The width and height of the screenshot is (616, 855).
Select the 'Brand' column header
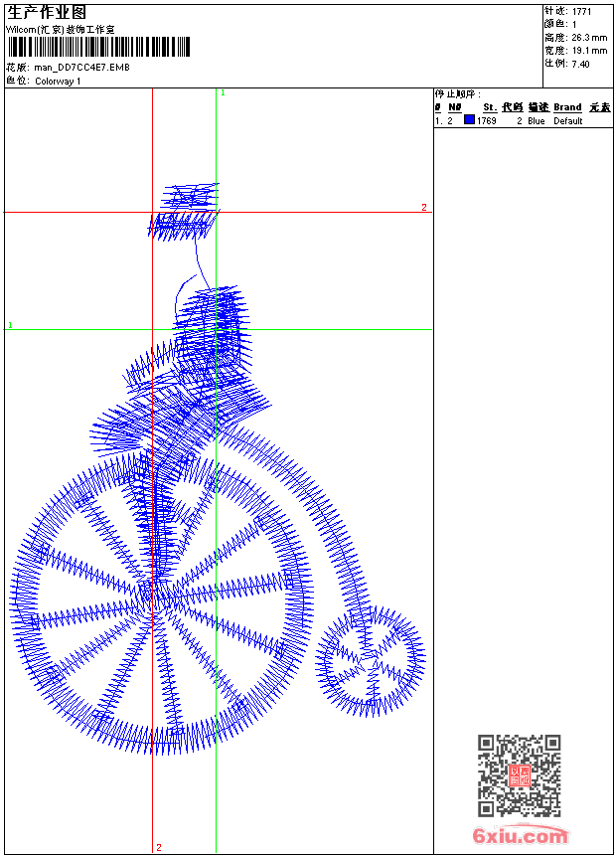click(567, 107)
